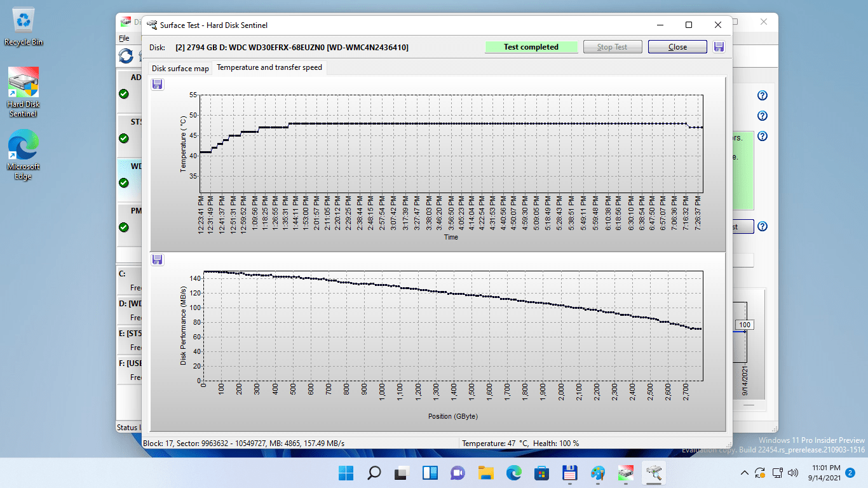Open notification center via clock

pos(825,473)
